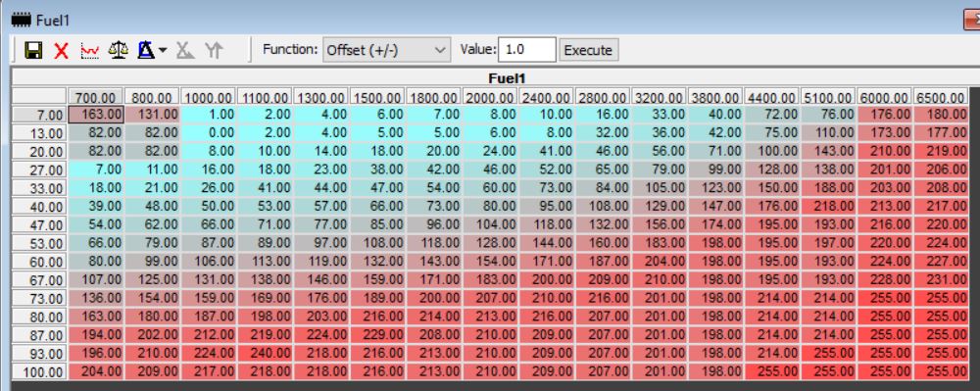980x391 pixels.
Task: Open the red line graph view icon
Action: [90, 51]
